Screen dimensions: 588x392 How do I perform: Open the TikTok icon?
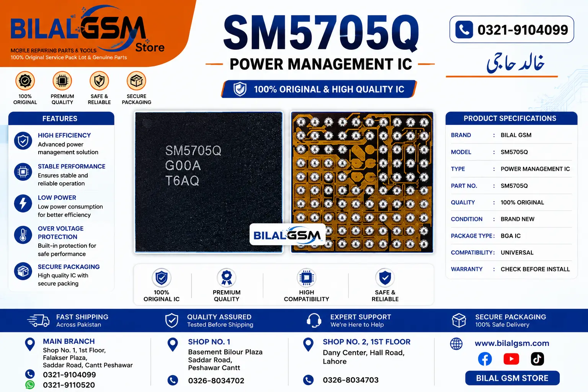tap(537, 359)
